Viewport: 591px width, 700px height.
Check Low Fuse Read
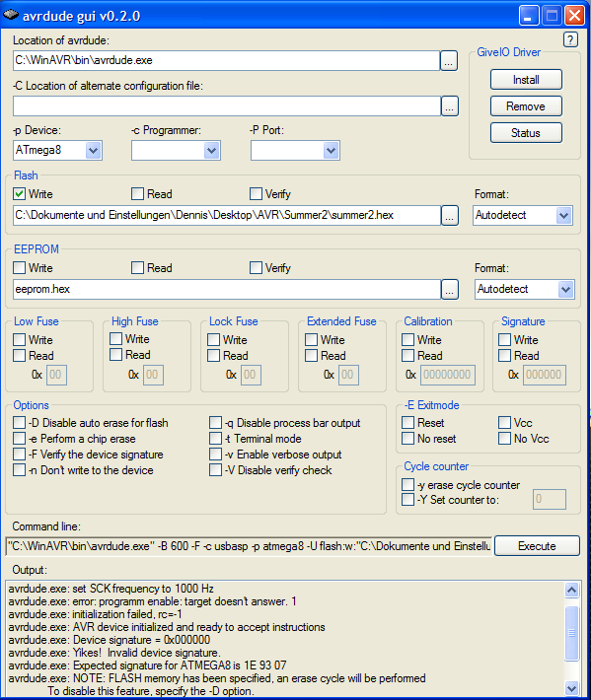click(19, 355)
